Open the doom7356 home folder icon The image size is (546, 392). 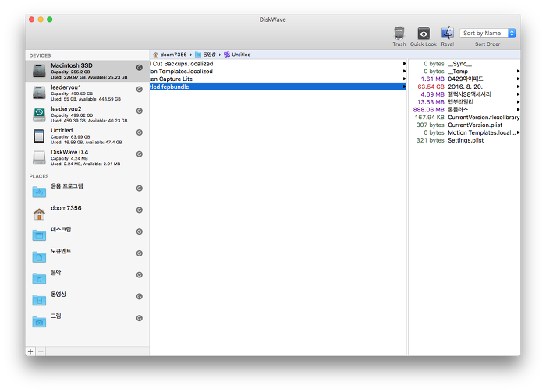pyautogui.click(x=39, y=214)
